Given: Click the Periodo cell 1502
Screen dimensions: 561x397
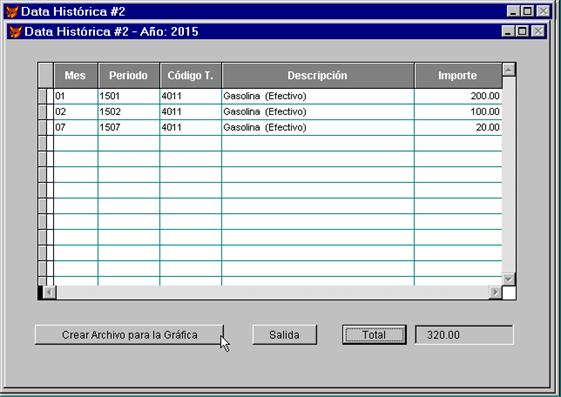Looking at the screenshot, I should pyautogui.click(x=128, y=112).
